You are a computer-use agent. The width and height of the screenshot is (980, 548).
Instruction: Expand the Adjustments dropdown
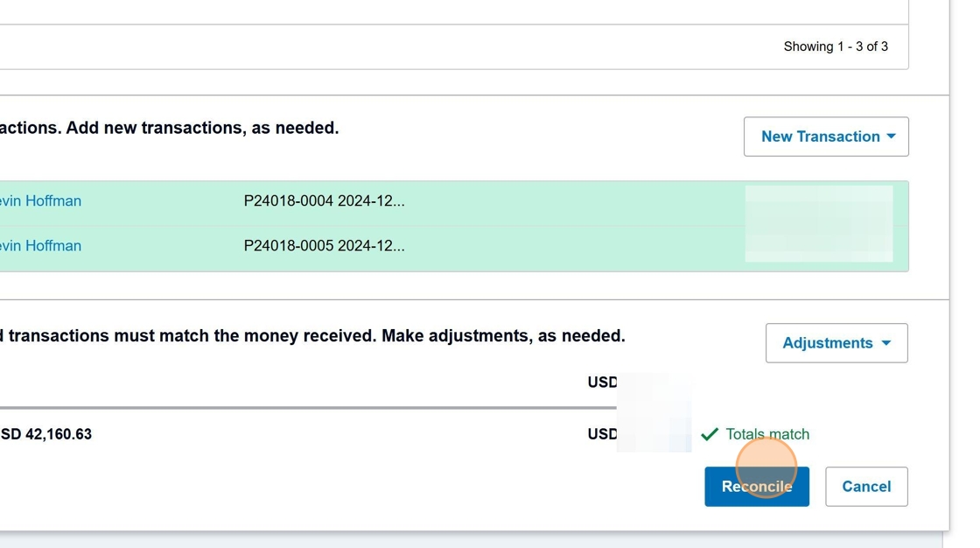[827, 343]
